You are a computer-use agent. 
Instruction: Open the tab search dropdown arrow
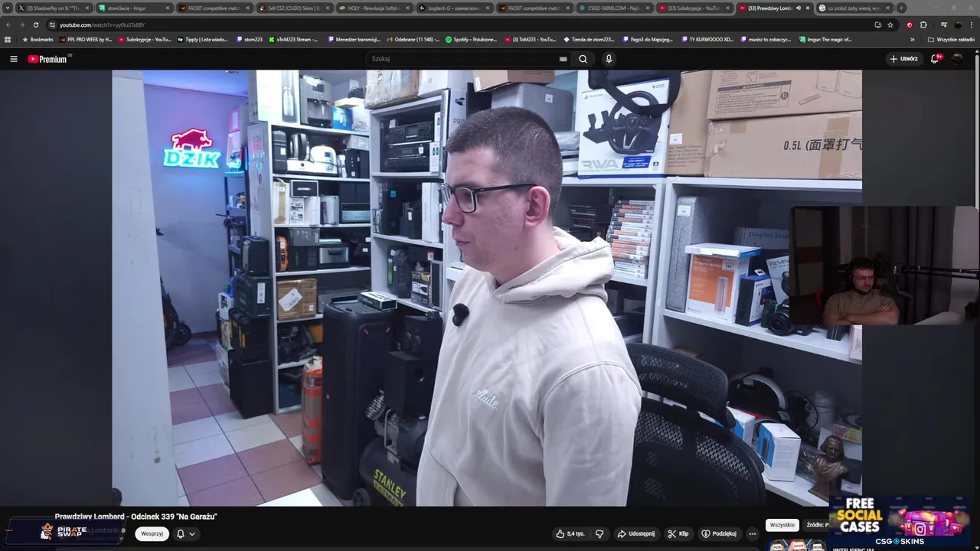coord(8,8)
